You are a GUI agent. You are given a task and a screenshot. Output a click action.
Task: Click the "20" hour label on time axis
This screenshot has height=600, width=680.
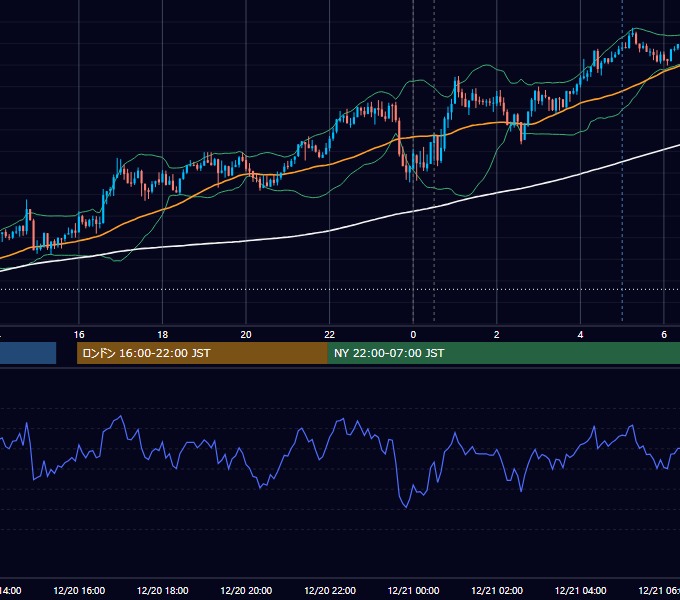[246, 334]
